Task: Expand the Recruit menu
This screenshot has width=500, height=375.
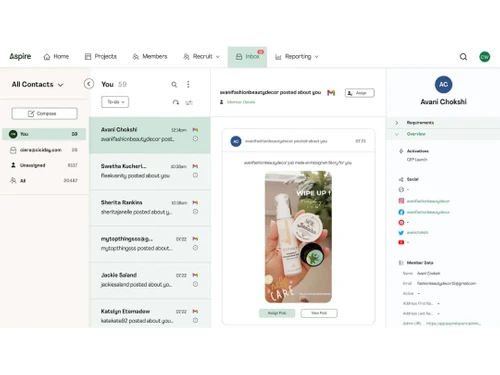Action: [x=201, y=57]
